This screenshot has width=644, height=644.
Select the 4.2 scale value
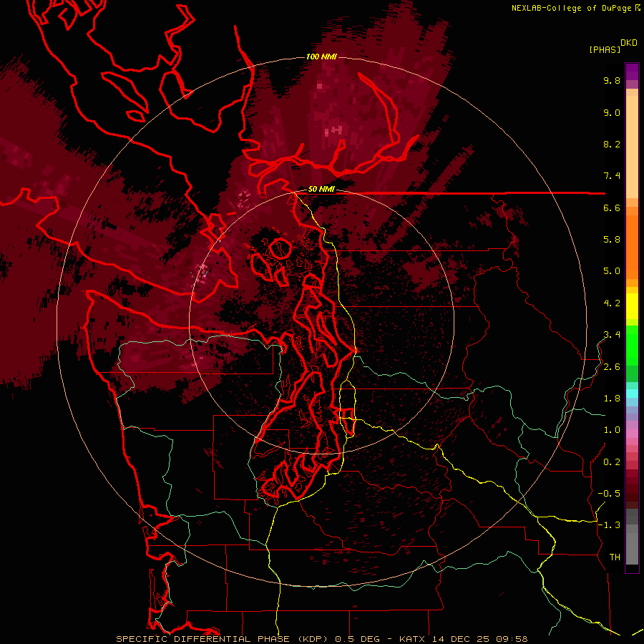click(x=612, y=303)
